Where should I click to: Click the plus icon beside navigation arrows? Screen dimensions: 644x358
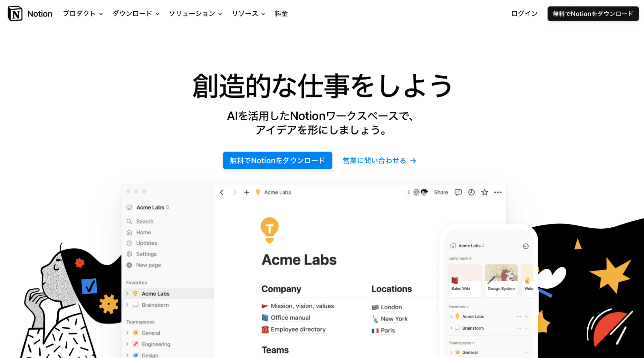click(247, 192)
